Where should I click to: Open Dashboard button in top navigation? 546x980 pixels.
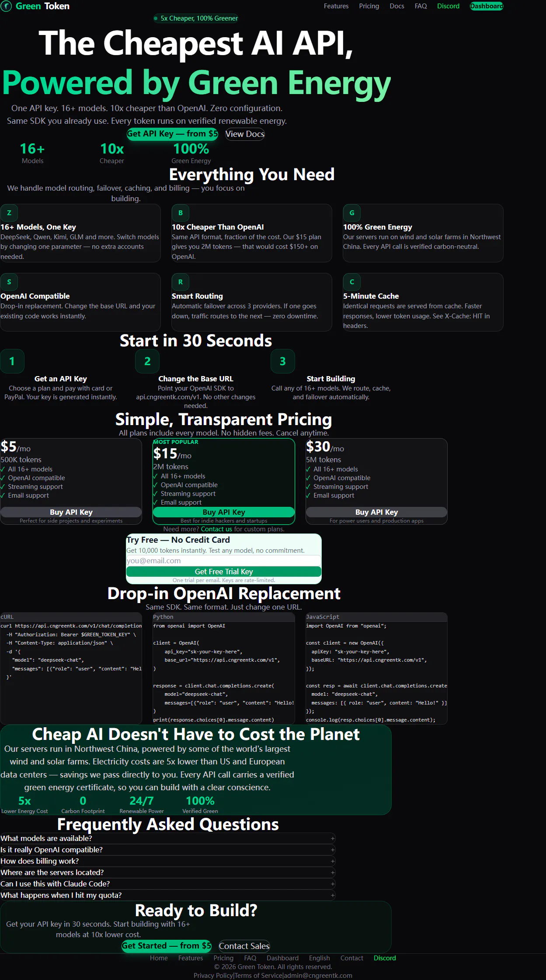(x=487, y=6)
